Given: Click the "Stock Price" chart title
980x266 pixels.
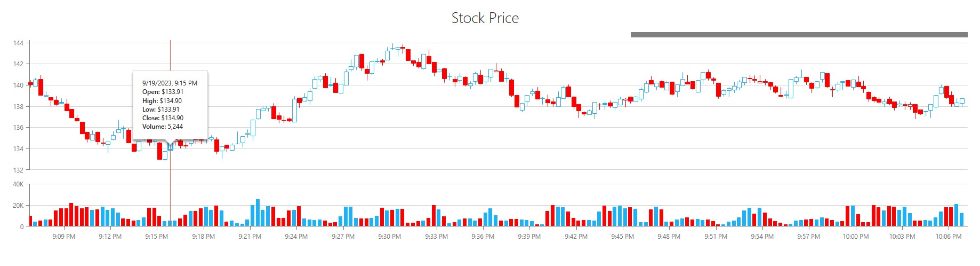Looking at the screenshot, I should (x=485, y=18).
